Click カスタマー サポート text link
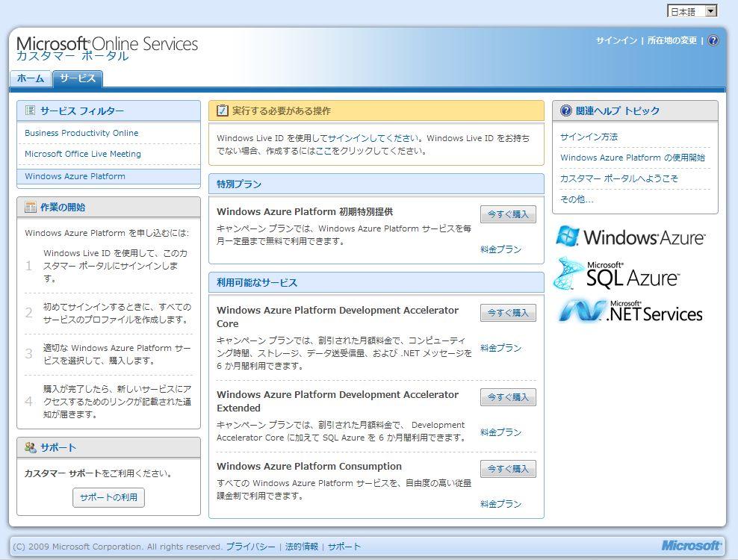Screen dimensions: 738x560 point(63,473)
